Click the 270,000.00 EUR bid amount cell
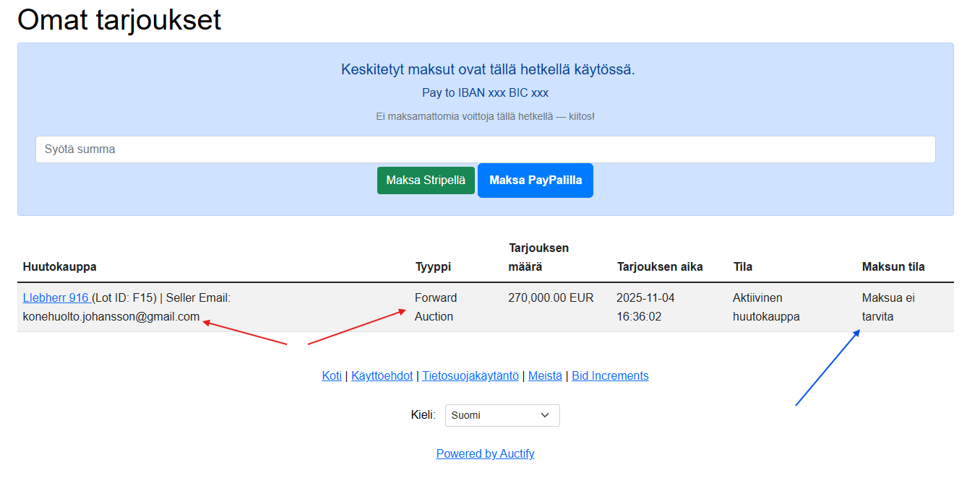The height and width of the screenshot is (483, 980). [x=551, y=297]
